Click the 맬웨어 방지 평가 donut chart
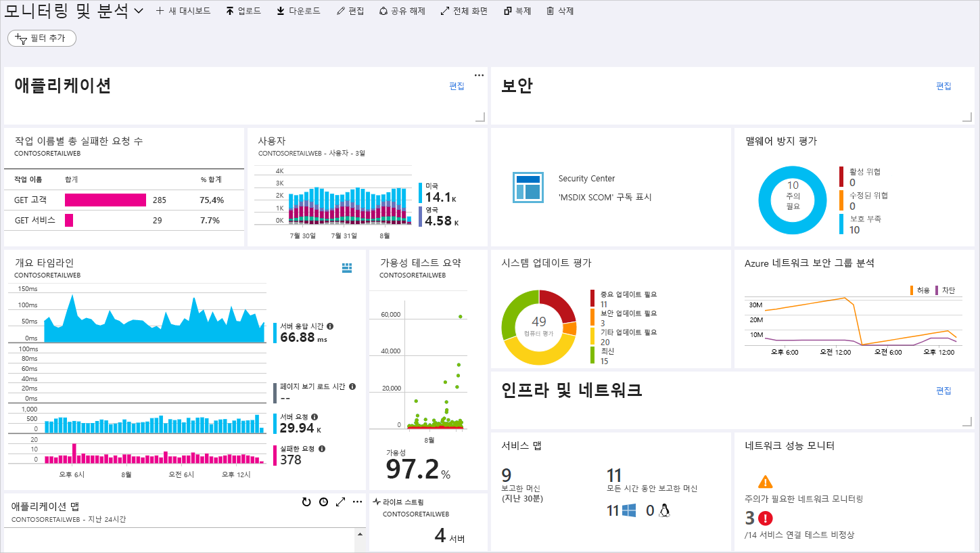The image size is (980, 553). (x=793, y=200)
